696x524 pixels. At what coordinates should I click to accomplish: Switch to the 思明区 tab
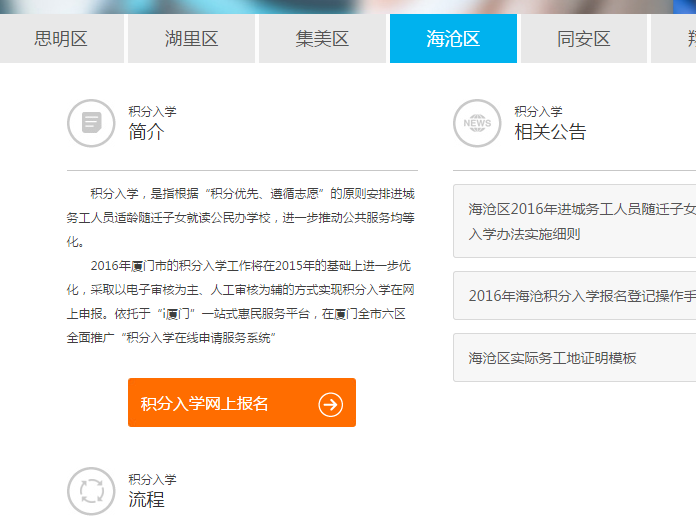click(x=62, y=39)
